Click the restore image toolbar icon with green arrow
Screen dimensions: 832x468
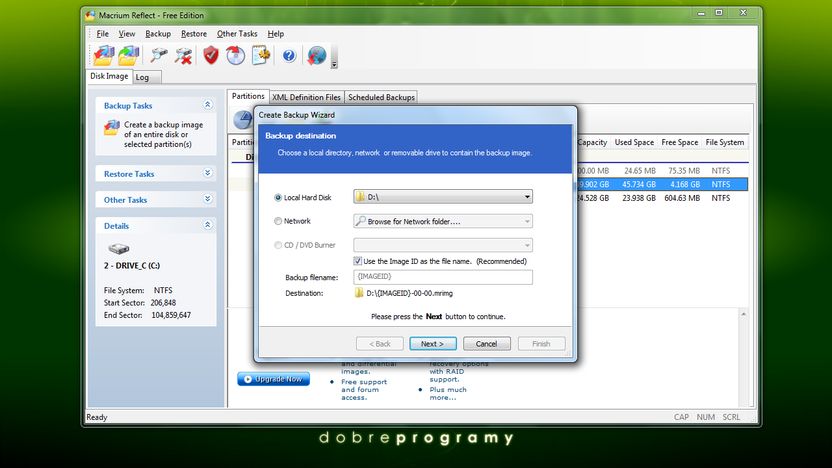coord(128,55)
